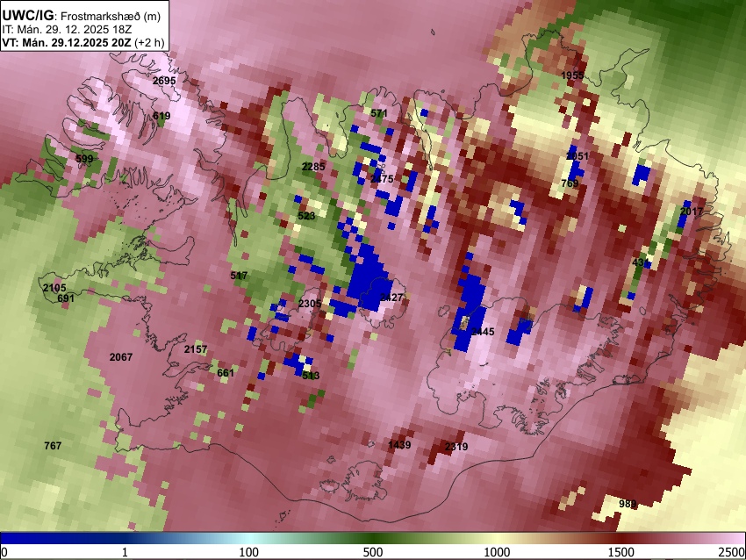Click the 500 tick on the legend

(372, 552)
